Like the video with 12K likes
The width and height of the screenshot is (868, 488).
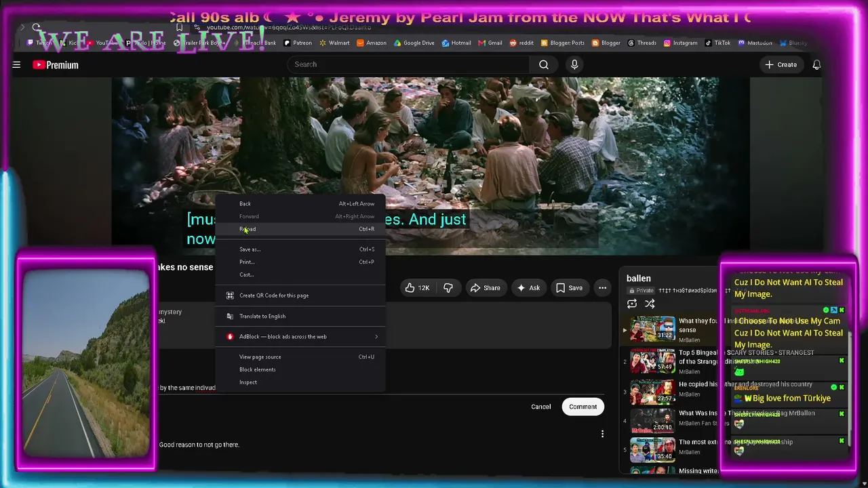pyautogui.click(x=417, y=288)
